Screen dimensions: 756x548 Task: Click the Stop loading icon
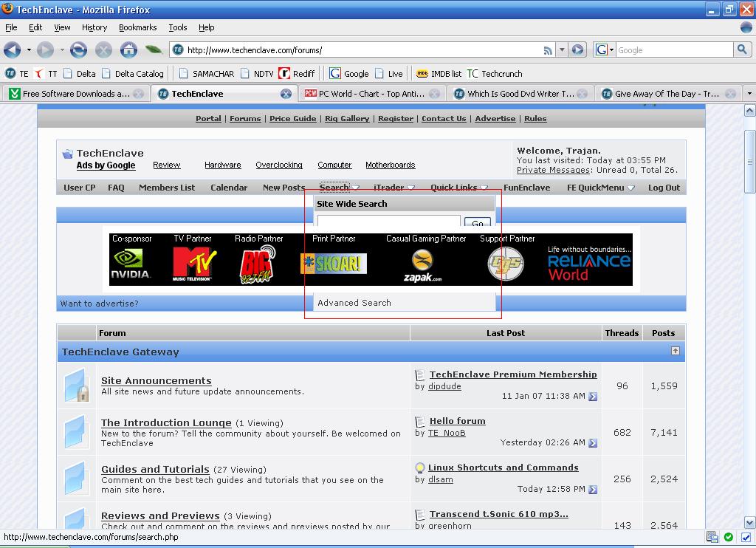(x=103, y=49)
